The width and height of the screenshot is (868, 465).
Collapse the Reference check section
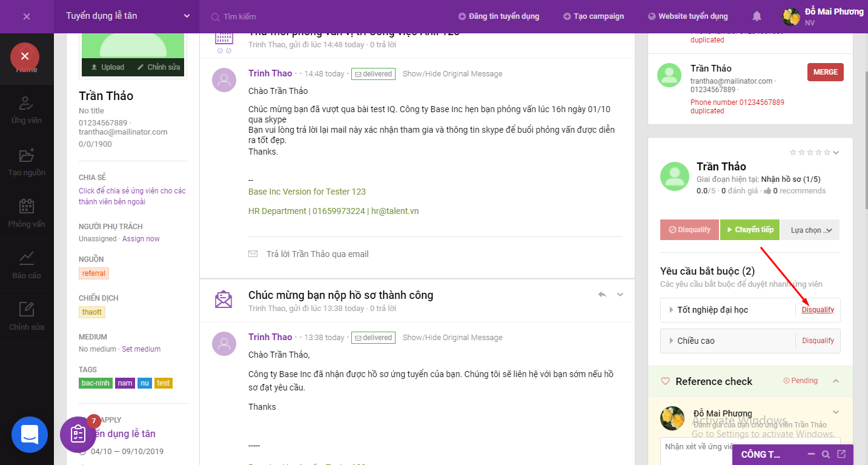click(x=836, y=381)
